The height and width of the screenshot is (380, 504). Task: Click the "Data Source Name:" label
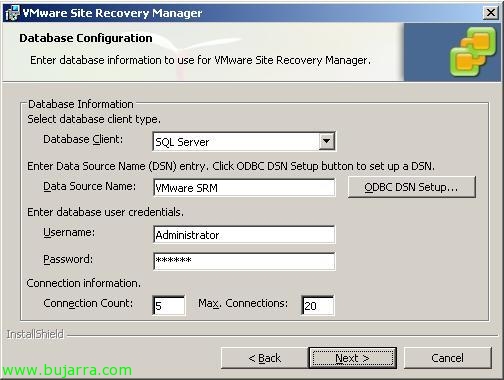90,186
